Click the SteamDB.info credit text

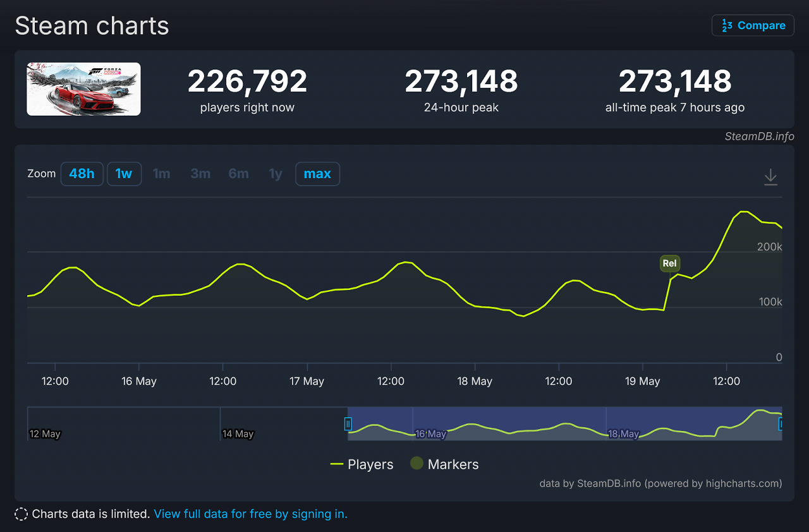click(x=759, y=136)
